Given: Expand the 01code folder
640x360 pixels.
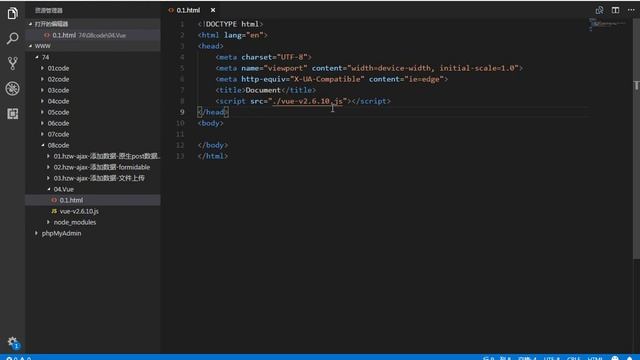Looking at the screenshot, I should [42, 68].
